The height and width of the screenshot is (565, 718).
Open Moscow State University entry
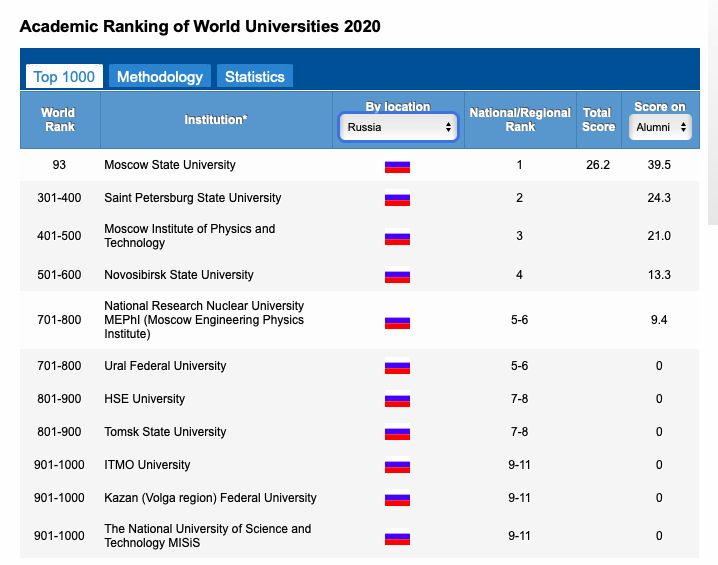[x=170, y=165]
